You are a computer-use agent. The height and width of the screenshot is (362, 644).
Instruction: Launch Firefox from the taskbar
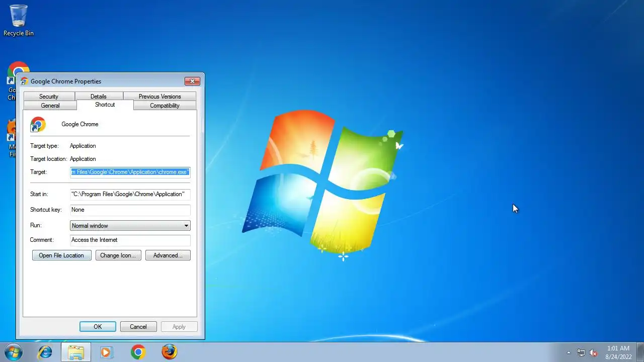click(169, 352)
